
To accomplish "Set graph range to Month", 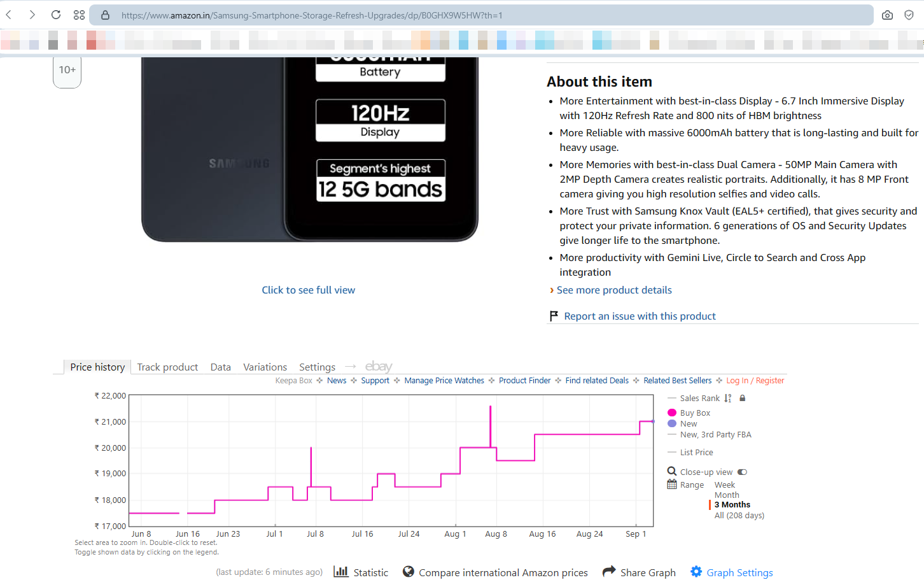I will coord(727,495).
